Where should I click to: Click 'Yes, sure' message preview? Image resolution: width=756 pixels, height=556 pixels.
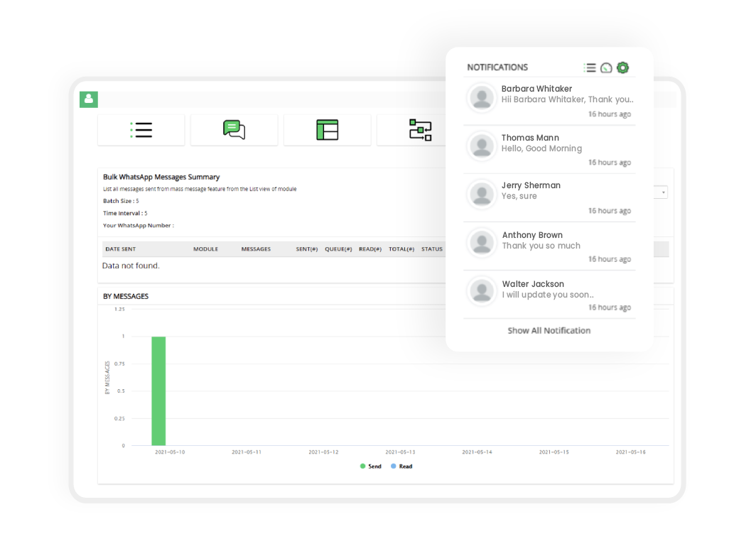click(519, 196)
